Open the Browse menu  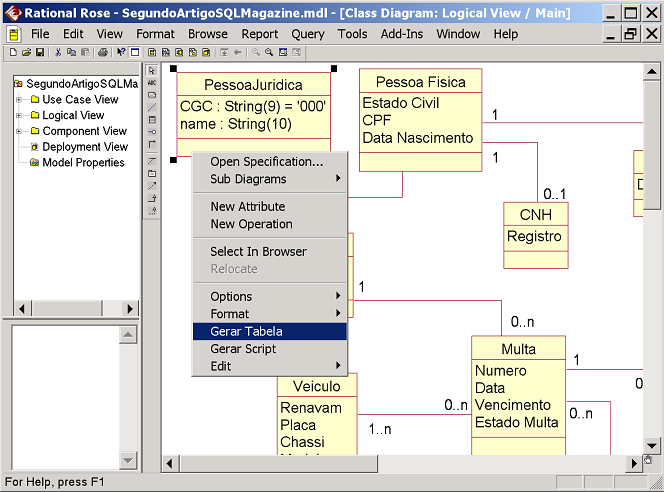(208, 34)
